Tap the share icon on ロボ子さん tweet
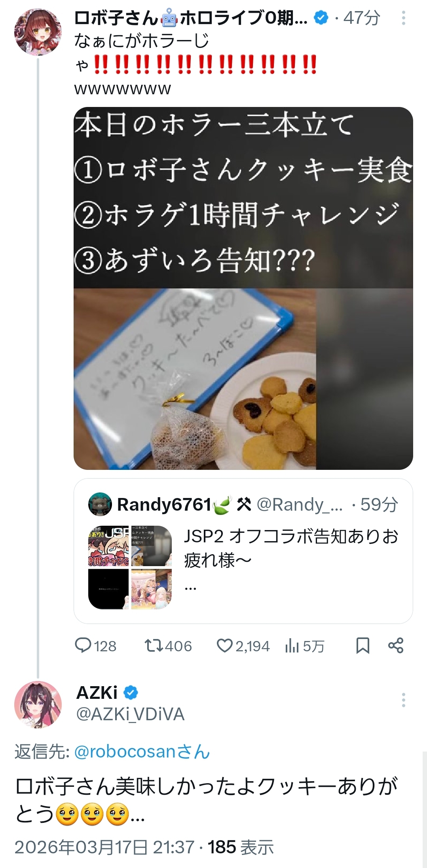Viewport: 427px width, 868px height. 396,646
